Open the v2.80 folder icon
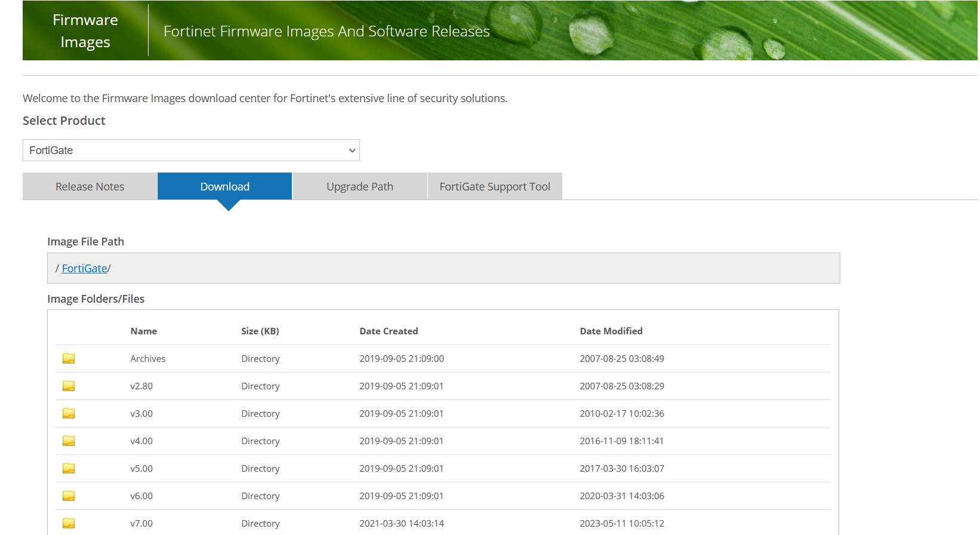This screenshot has height=535, width=980. 69,386
